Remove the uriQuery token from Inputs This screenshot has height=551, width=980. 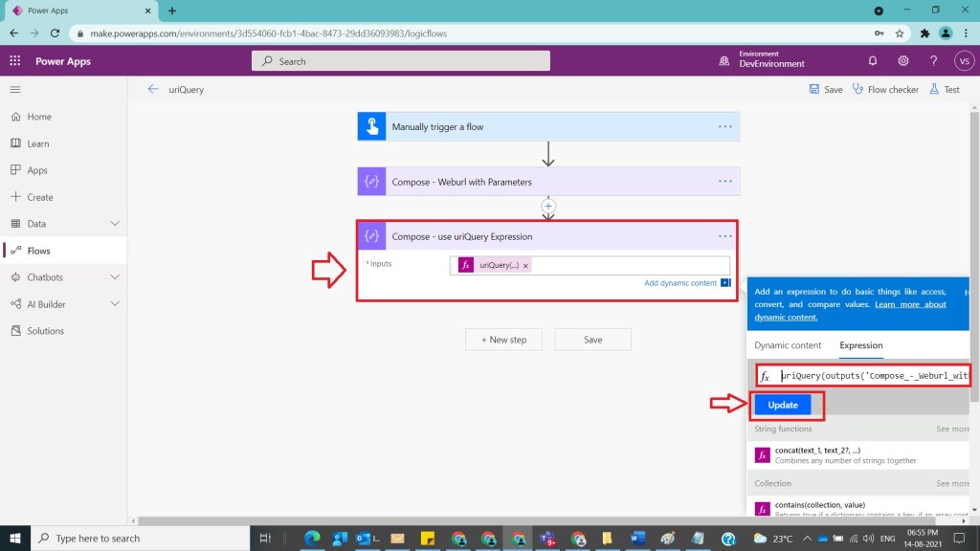coord(525,266)
